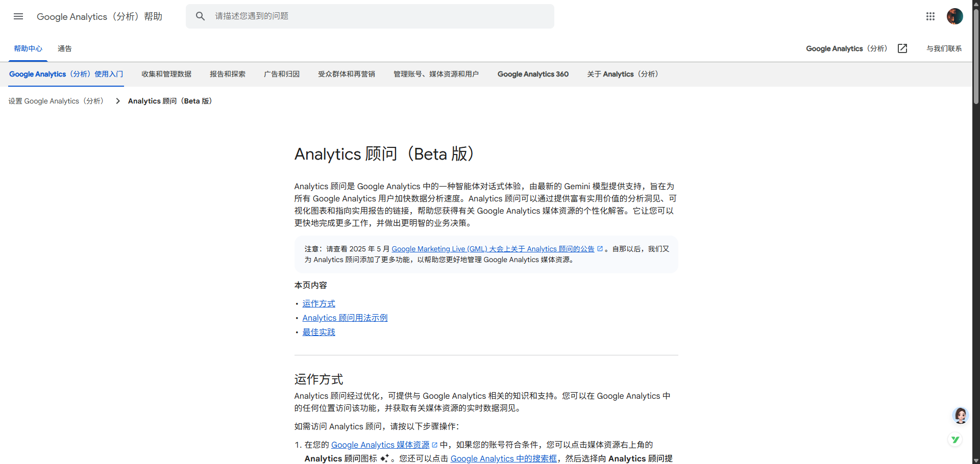The height and width of the screenshot is (464, 980).
Task: Switch to the 通告 tab
Action: pos(65,48)
